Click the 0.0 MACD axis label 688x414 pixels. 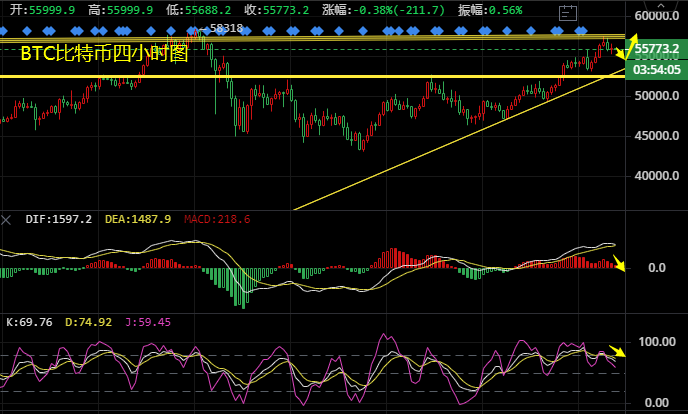(657, 268)
